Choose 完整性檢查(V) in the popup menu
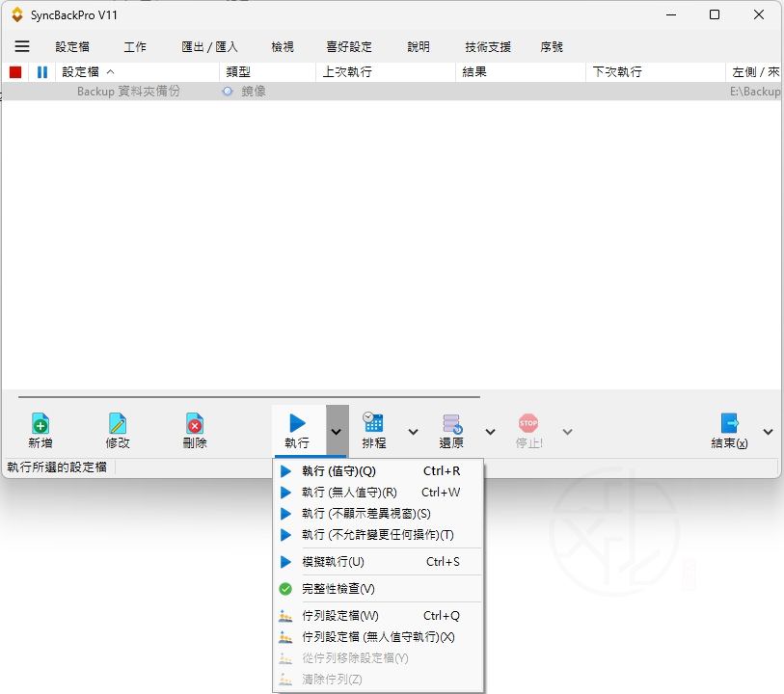The height and width of the screenshot is (694, 784). (338, 589)
